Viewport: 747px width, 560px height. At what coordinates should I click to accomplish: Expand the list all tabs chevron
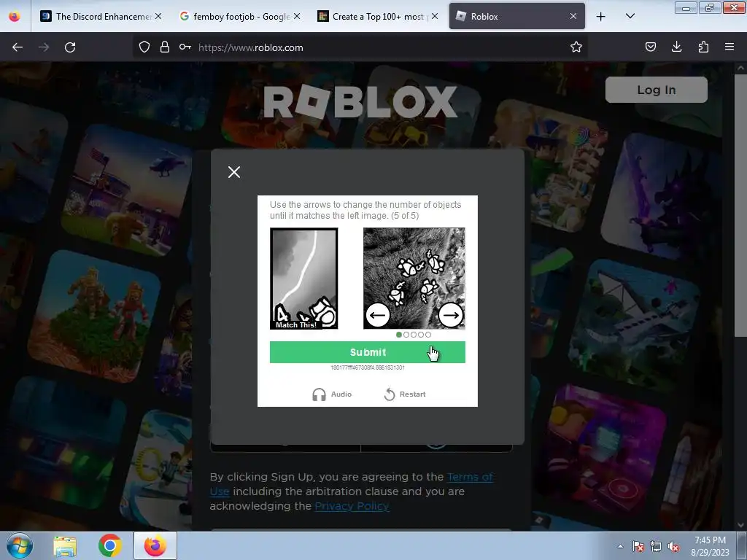coord(630,16)
